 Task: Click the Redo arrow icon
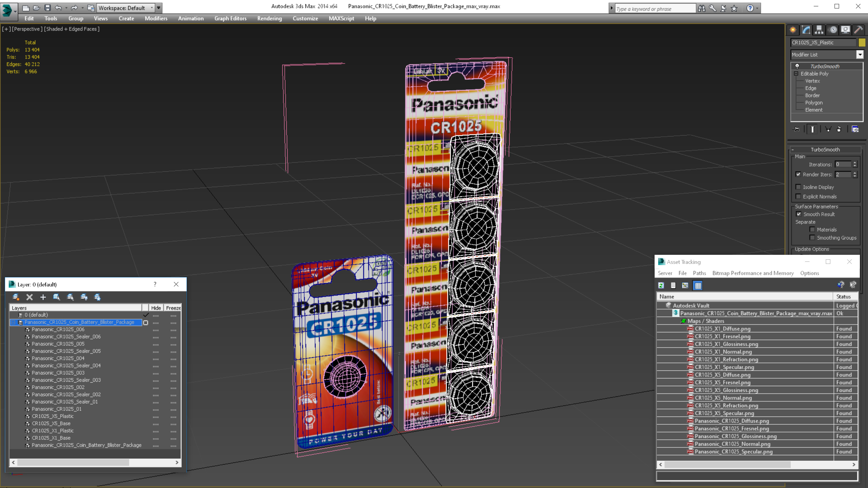(x=74, y=8)
